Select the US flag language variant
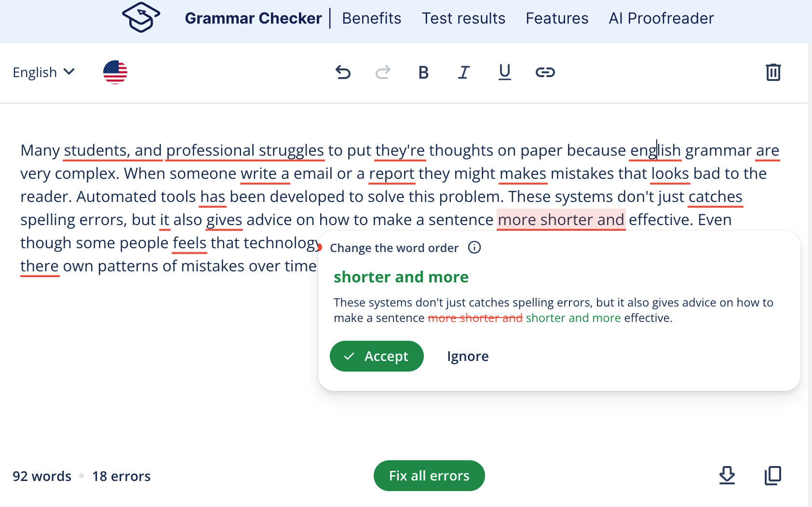Image resolution: width=812 pixels, height=507 pixels. click(115, 72)
